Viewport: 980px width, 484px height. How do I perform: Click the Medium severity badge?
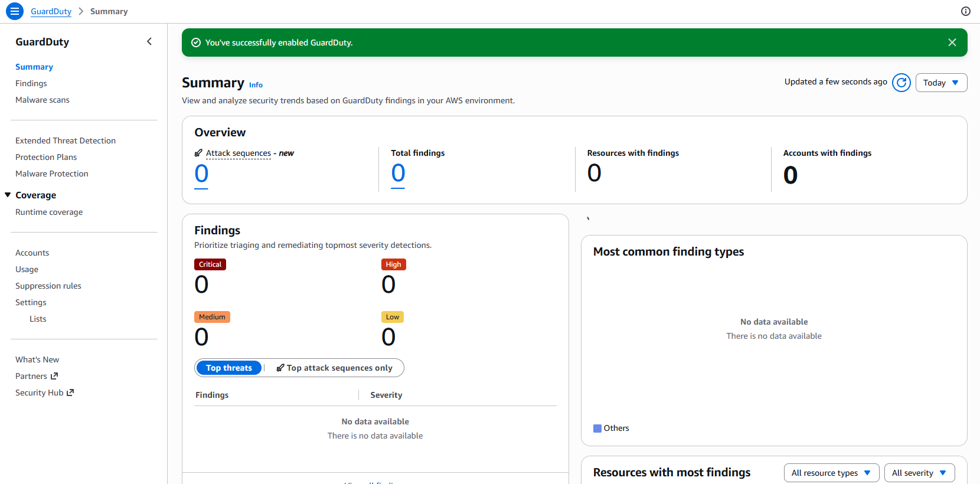point(212,317)
